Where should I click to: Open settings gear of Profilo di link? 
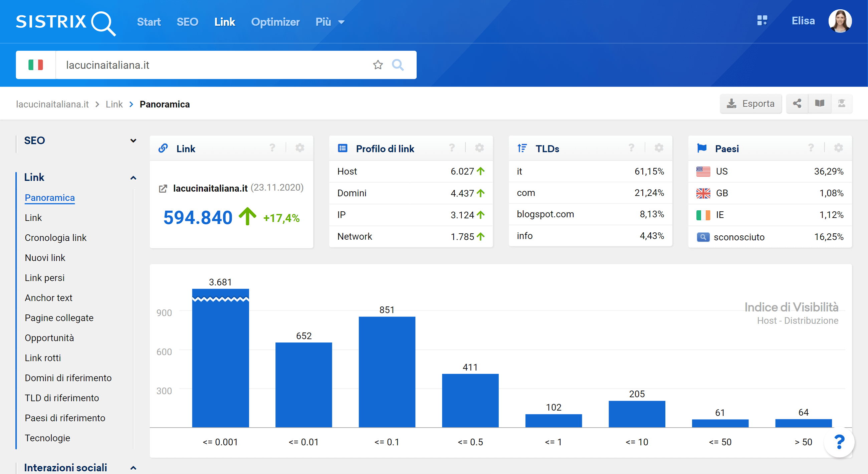(479, 148)
